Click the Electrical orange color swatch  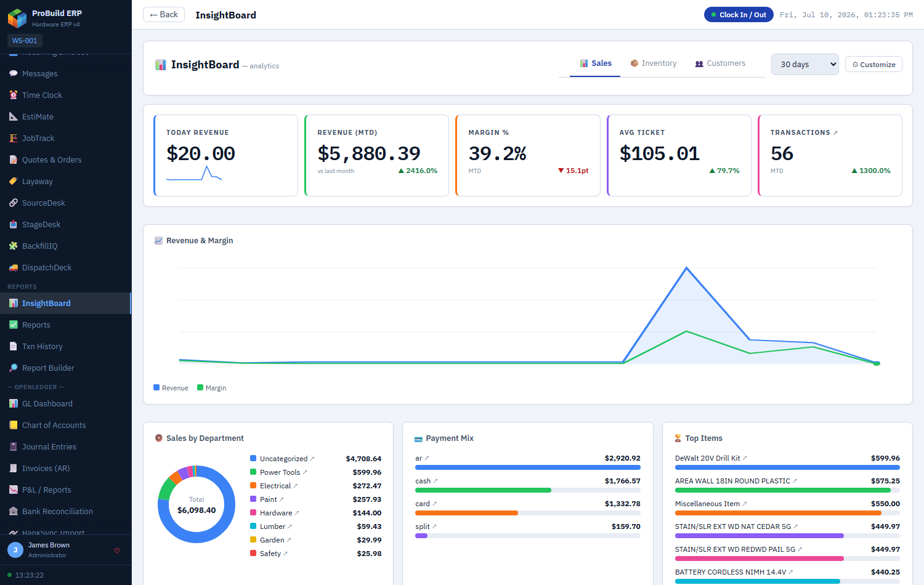(253, 485)
